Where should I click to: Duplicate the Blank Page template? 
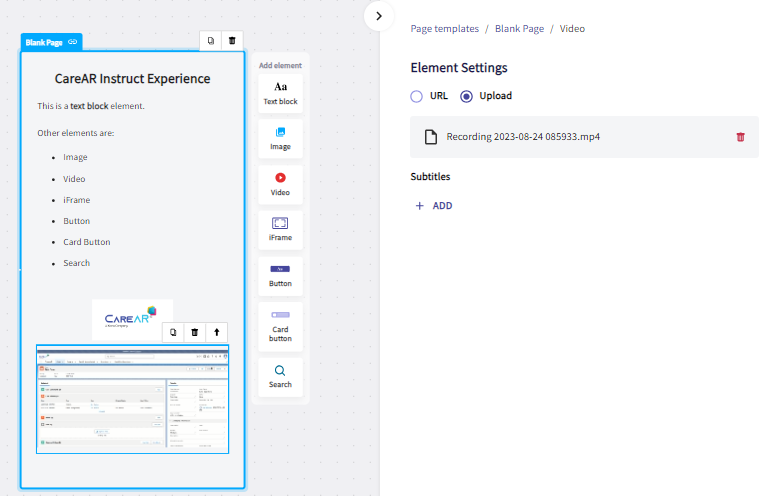pos(211,41)
